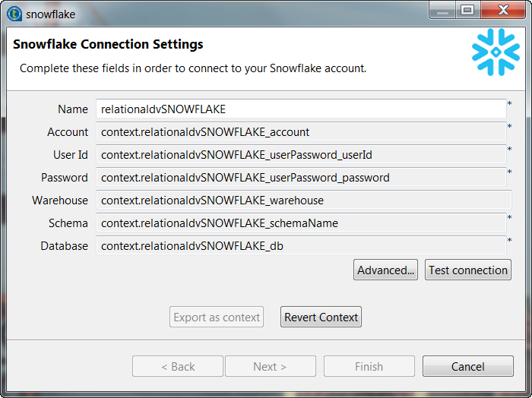
Task: Click the Back button
Action: 178,367
